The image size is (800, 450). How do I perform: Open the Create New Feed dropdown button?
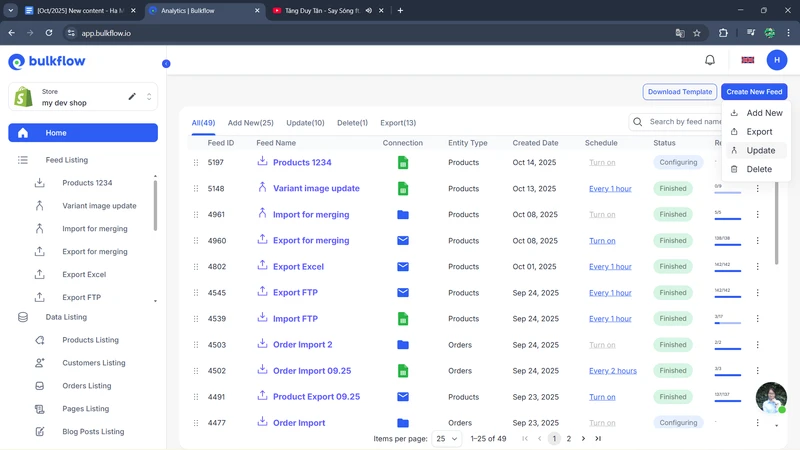[754, 92]
